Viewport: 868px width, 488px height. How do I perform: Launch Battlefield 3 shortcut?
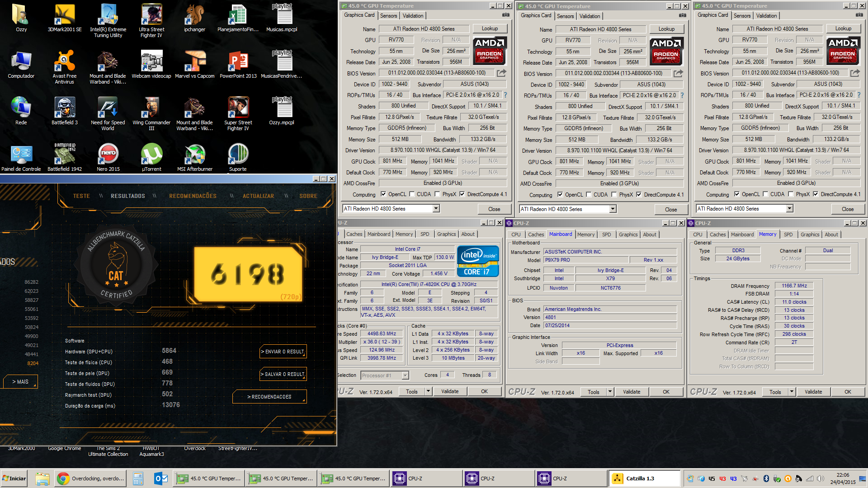pos(65,111)
